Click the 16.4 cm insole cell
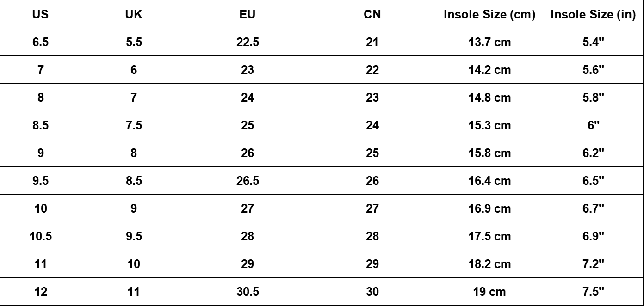This screenshot has height=306, width=644. tap(489, 181)
